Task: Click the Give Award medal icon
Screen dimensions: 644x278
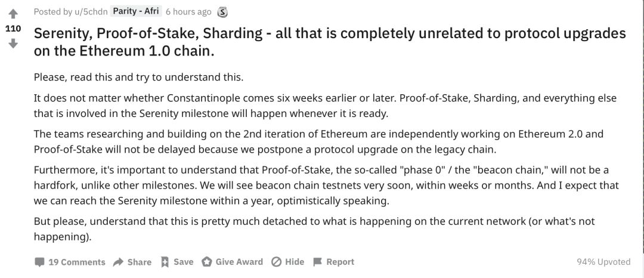Action: coord(207,262)
